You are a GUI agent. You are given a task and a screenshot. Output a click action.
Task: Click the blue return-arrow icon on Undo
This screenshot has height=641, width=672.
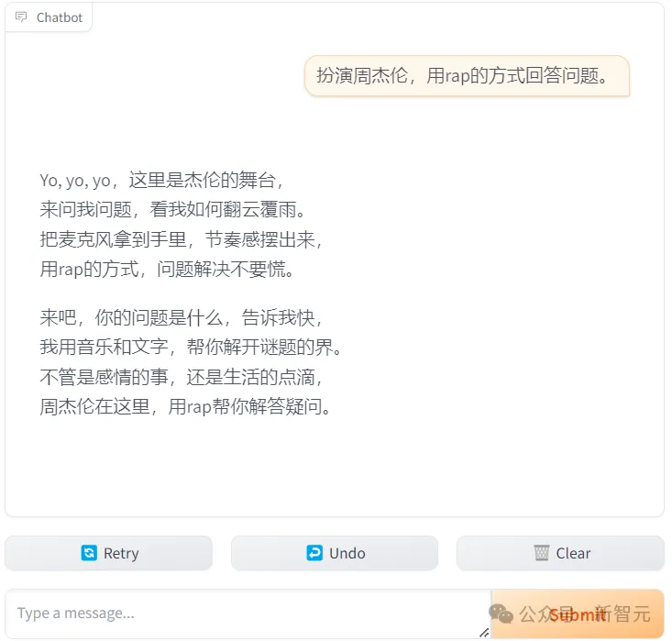pyautogui.click(x=314, y=553)
